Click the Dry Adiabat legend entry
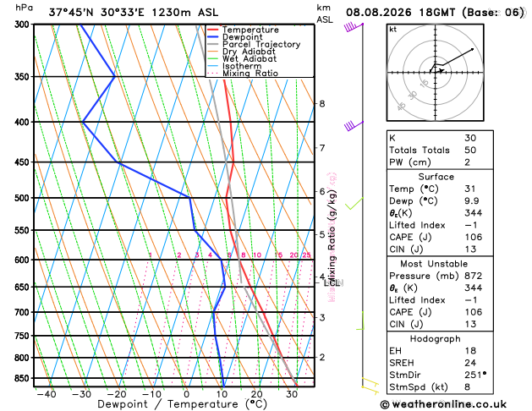The image size is (532, 411). coord(249,52)
